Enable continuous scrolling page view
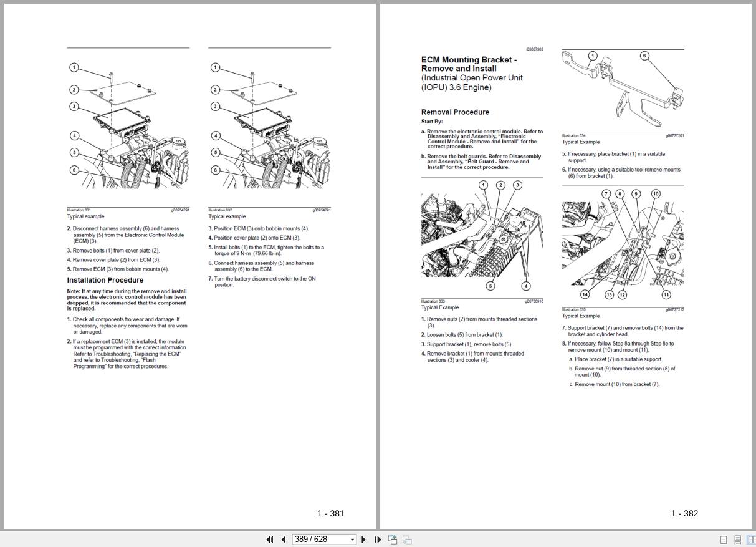Image resolution: width=756 pixels, height=547 pixels. [738, 539]
